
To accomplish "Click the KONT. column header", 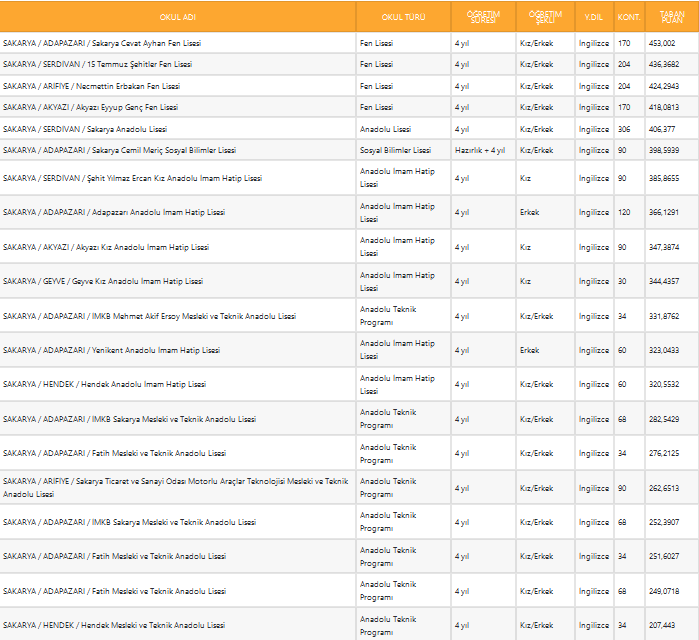I will tap(629, 17).
